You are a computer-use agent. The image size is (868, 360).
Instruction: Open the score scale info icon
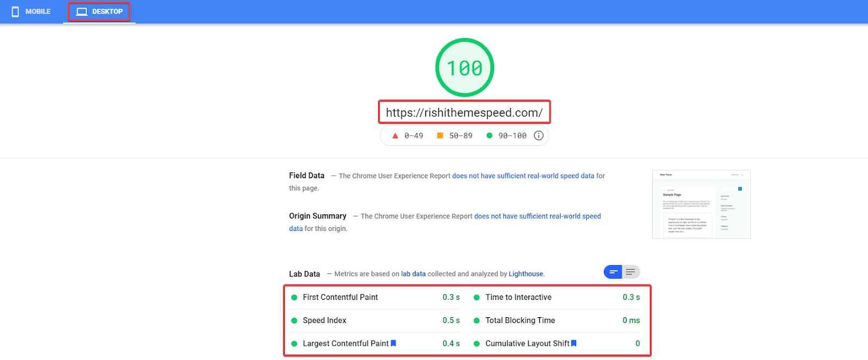point(539,136)
